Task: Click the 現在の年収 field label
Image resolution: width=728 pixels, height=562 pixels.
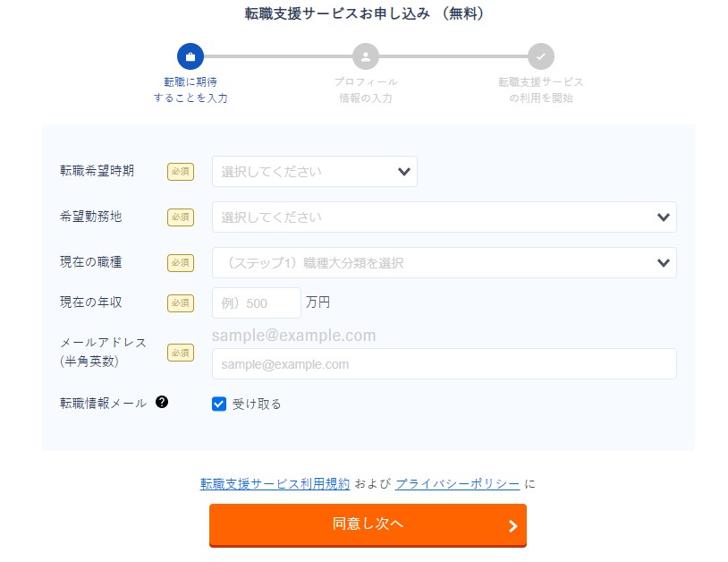Action: (91, 302)
